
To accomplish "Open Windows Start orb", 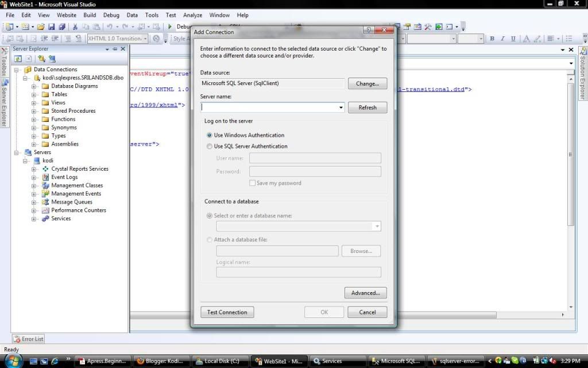I will (14, 361).
